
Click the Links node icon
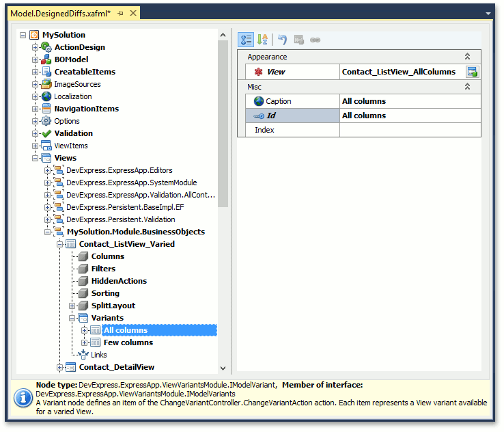[x=83, y=355]
